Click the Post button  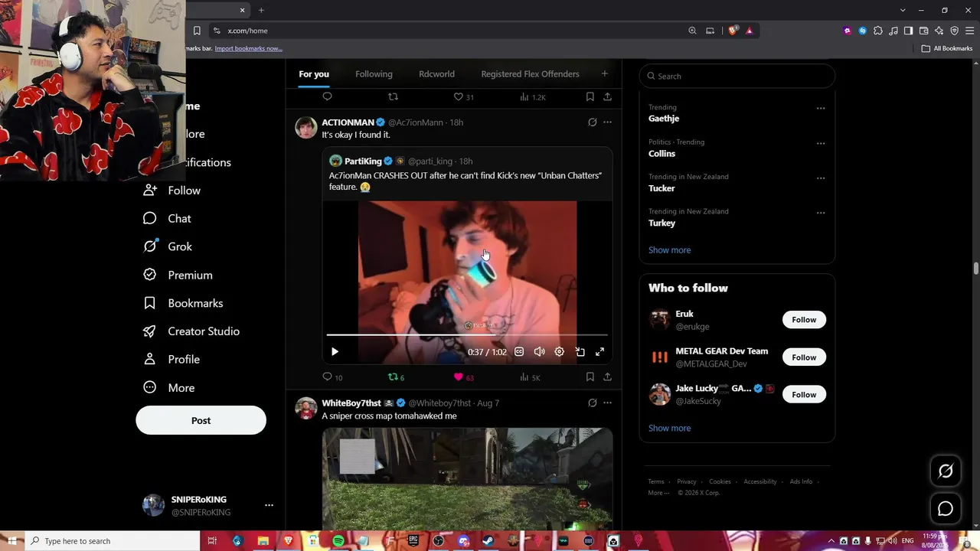(x=201, y=420)
